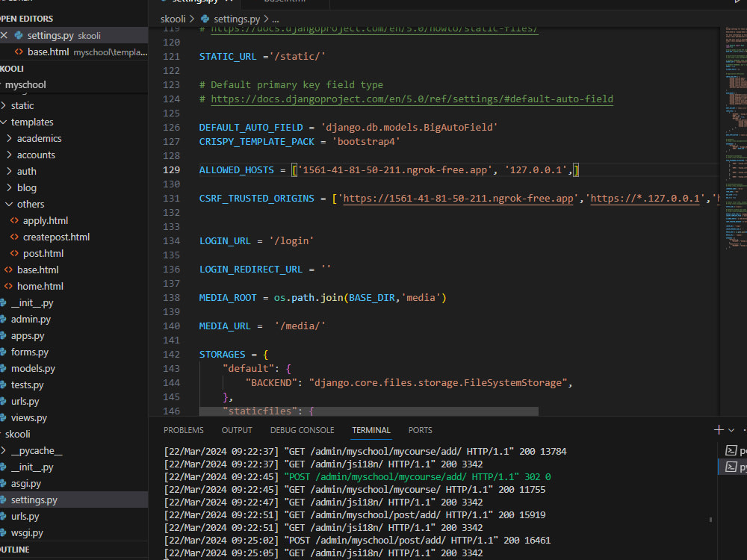Click skooli in the breadcrumb

coord(173,19)
